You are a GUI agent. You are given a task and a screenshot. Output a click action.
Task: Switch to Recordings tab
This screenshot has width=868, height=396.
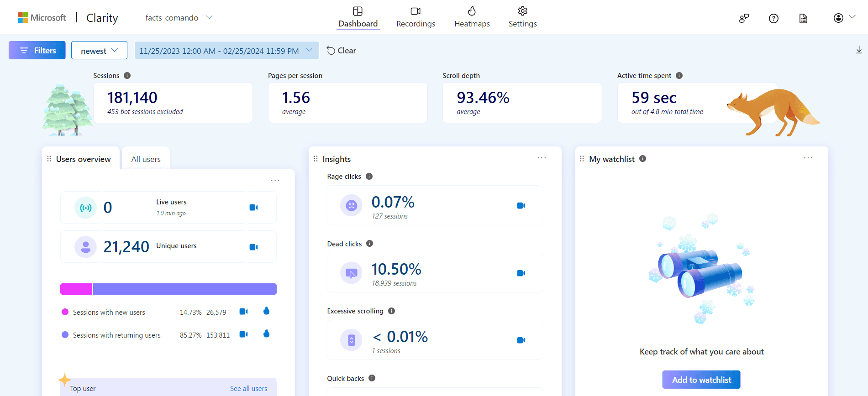416,17
